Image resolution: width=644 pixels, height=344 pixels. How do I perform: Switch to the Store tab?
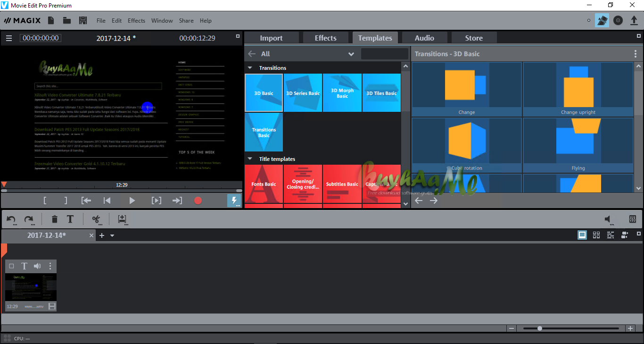click(x=474, y=38)
